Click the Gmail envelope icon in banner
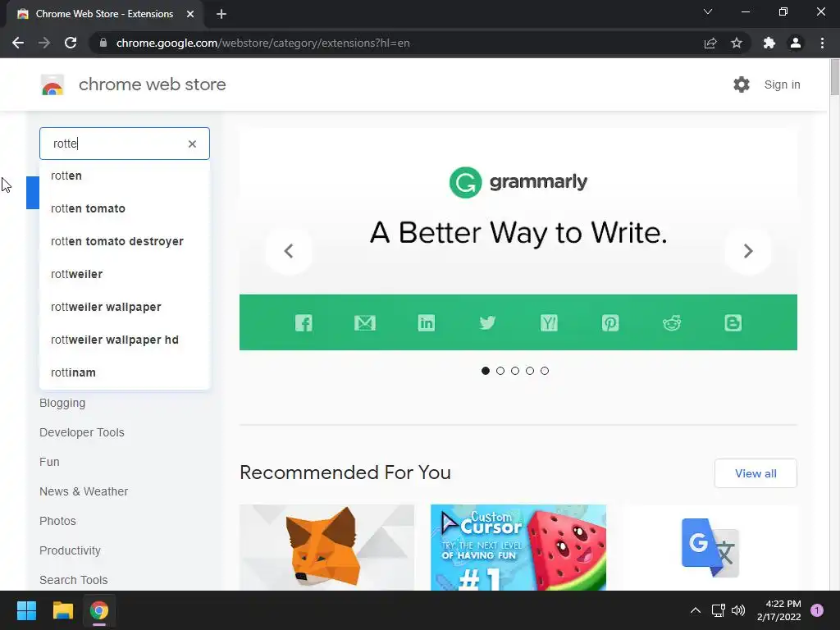 (x=365, y=322)
